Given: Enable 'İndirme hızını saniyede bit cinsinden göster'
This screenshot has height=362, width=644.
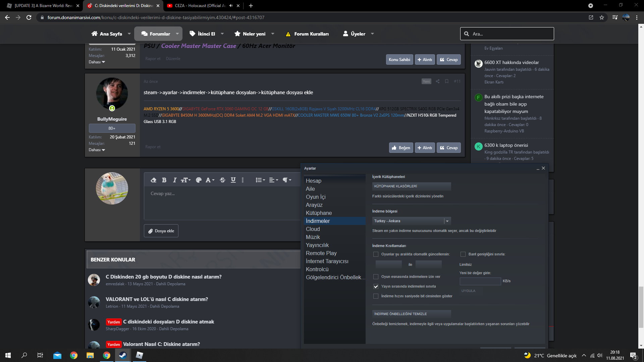Looking at the screenshot, I should coord(376,296).
